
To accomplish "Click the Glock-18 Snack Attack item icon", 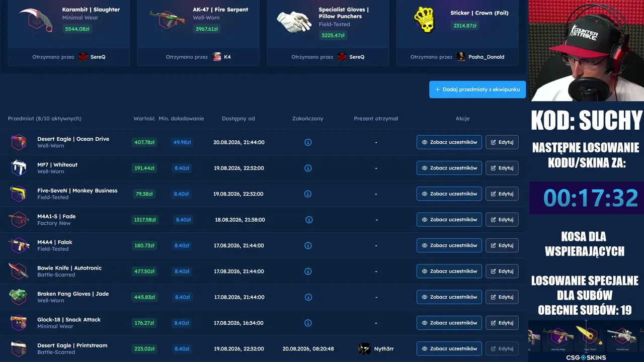I will point(19,323).
